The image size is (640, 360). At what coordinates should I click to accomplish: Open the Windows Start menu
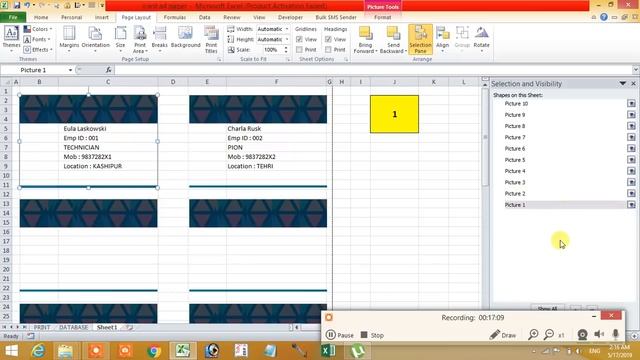point(11,351)
